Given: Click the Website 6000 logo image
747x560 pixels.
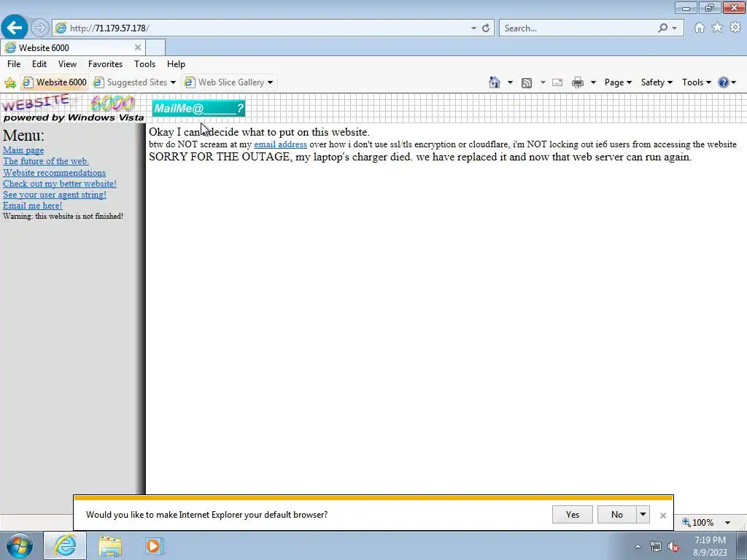Looking at the screenshot, I should coord(73,109).
